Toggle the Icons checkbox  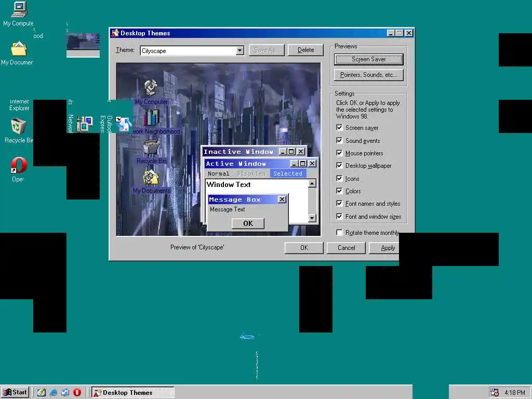[x=339, y=179]
